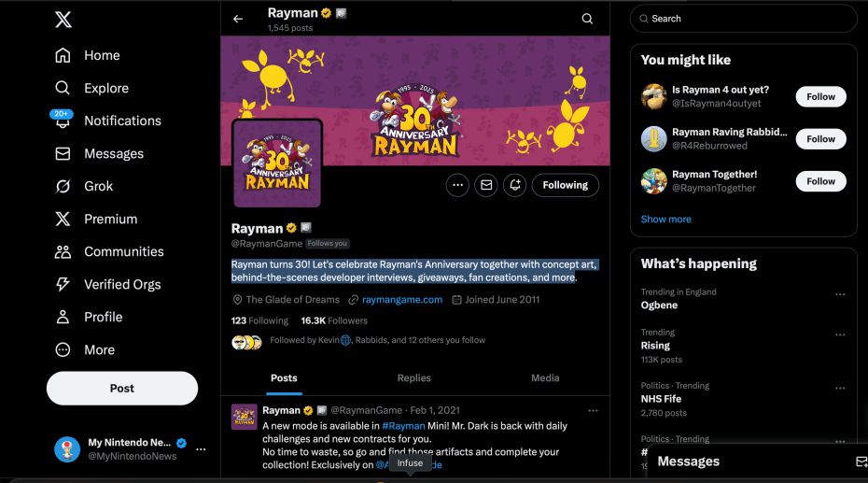Open the 'Followed by Kevin, Rabbids' followers link

[378, 340]
